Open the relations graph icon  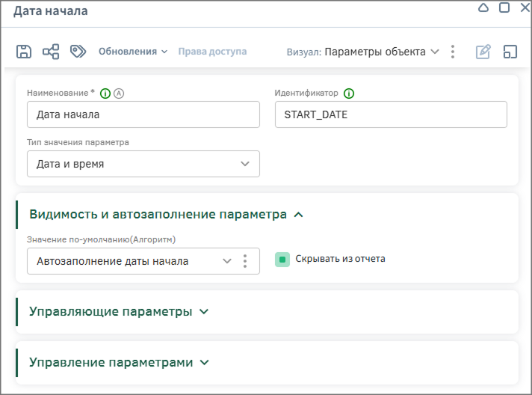point(51,52)
